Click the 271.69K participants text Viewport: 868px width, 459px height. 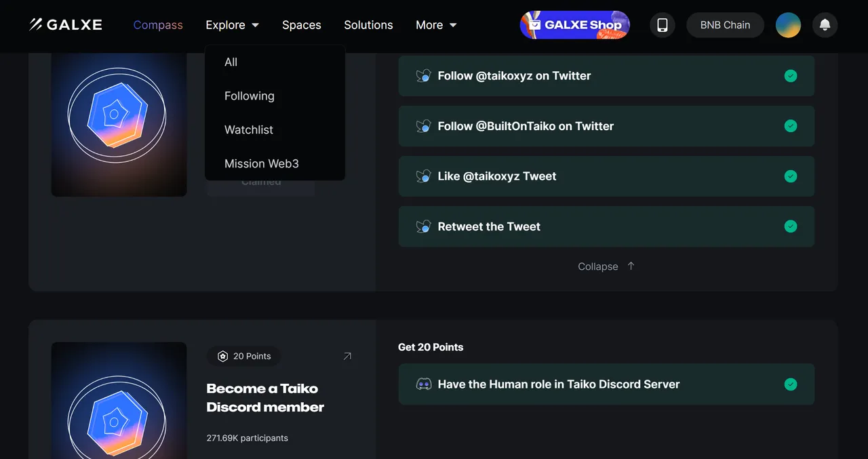click(248, 438)
